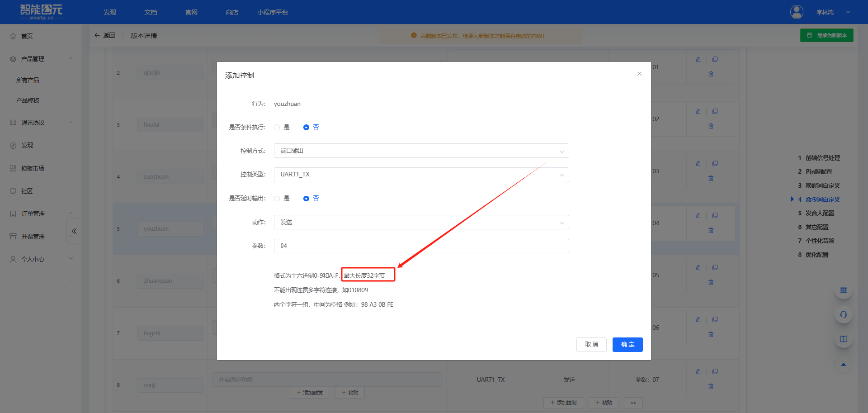
Task: Click the sidebar collapse double-chevron icon
Action: 74,231
